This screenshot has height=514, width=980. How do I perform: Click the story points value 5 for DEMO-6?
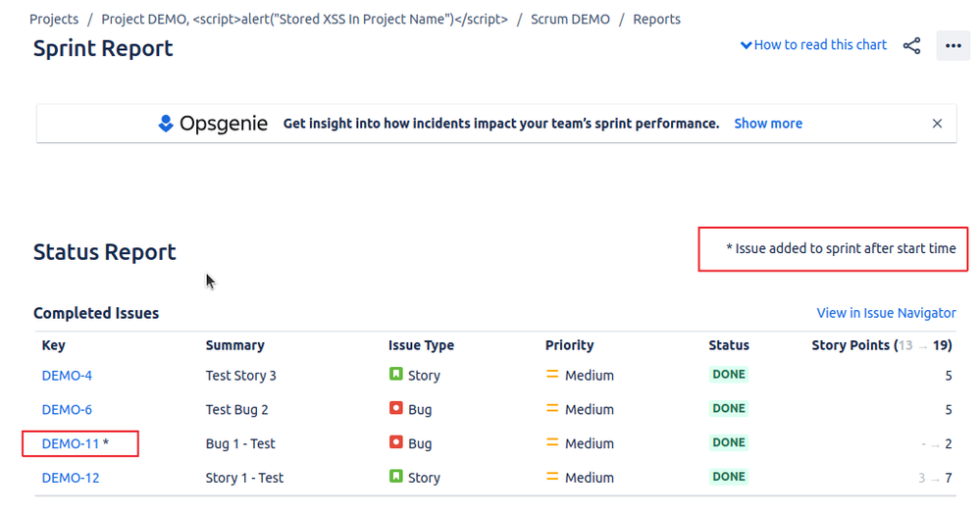coord(949,410)
